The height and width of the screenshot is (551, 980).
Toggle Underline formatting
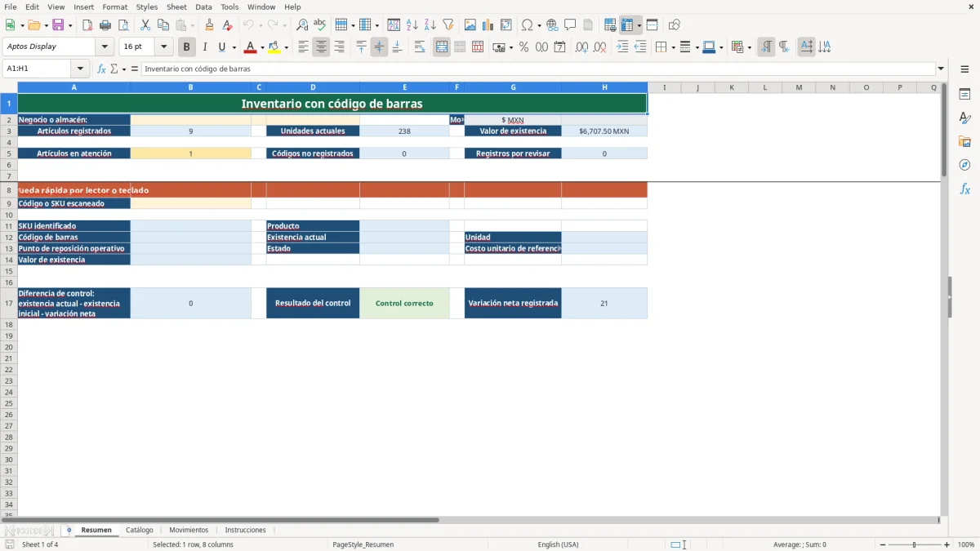[221, 47]
